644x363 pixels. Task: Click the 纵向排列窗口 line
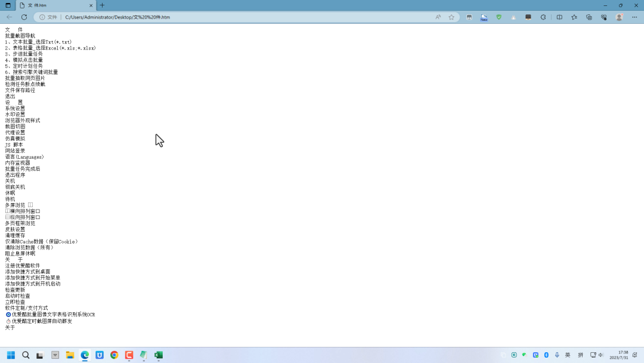[x=23, y=217]
